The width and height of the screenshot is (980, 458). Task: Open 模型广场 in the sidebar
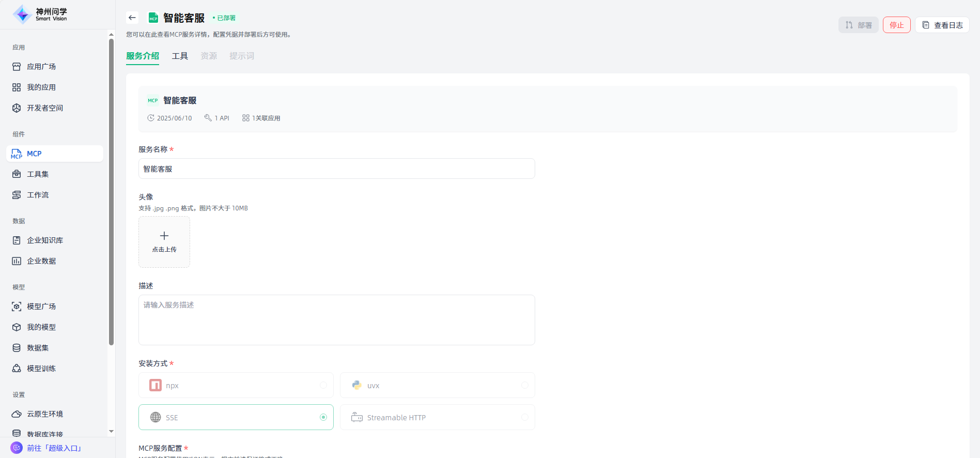[x=41, y=307]
